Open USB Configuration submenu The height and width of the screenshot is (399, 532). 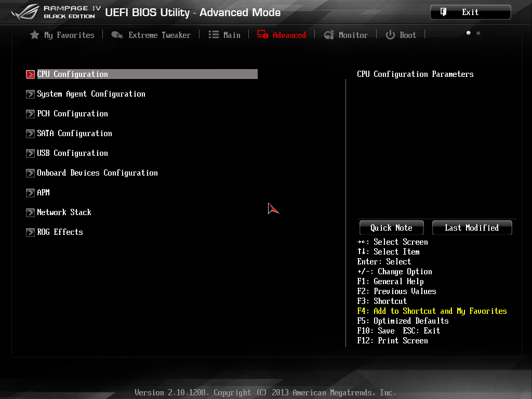(x=72, y=153)
